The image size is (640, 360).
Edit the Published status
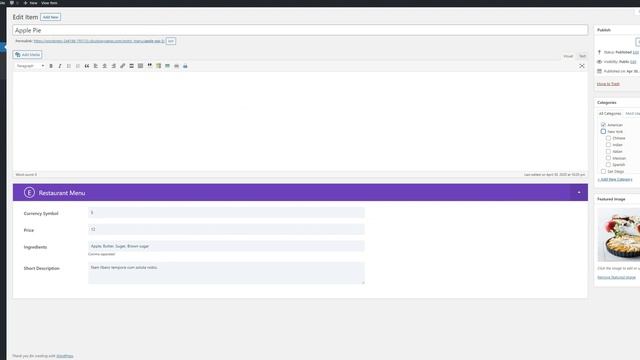tap(636, 52)
